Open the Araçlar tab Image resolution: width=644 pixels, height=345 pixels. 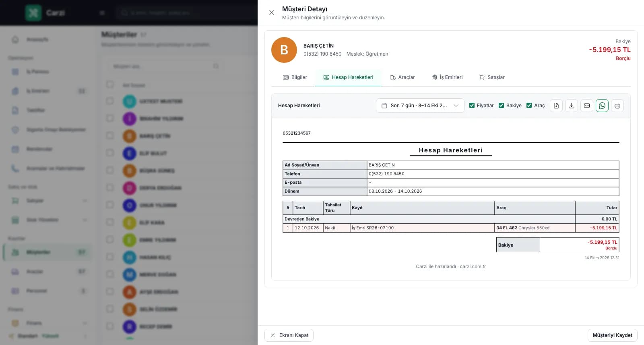coord(402,77)
